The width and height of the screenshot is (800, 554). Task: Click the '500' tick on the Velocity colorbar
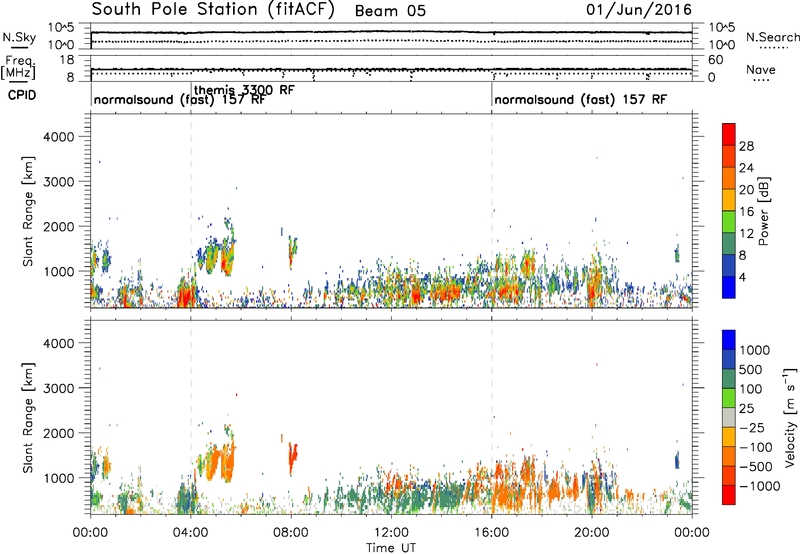[753, 370]
